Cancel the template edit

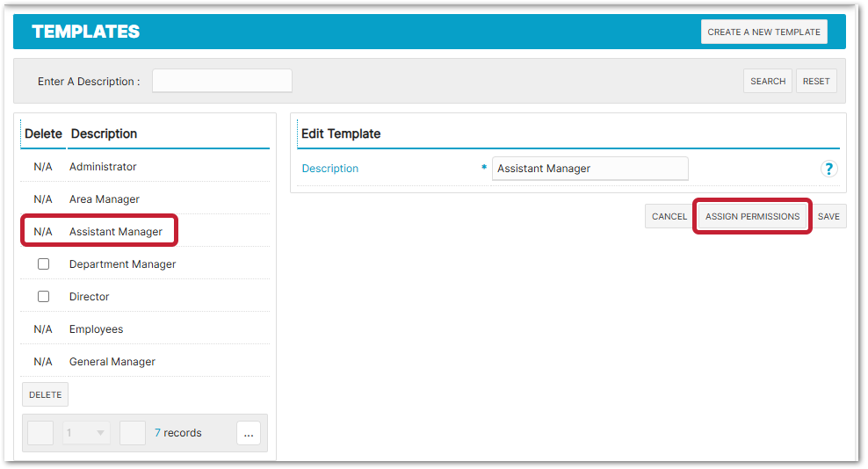(x=669, y=216)
